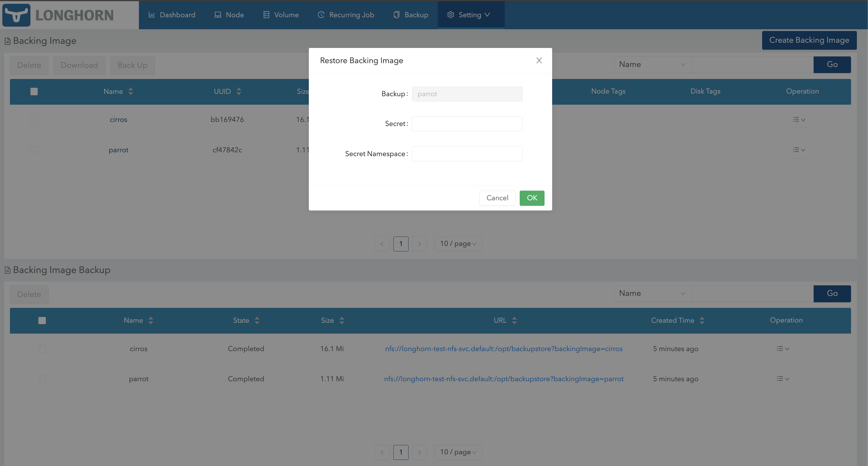This screenshot has height=466, width=868.
Task: Expand the 10 / page selector under backups
Action: (x=458, y=452)
